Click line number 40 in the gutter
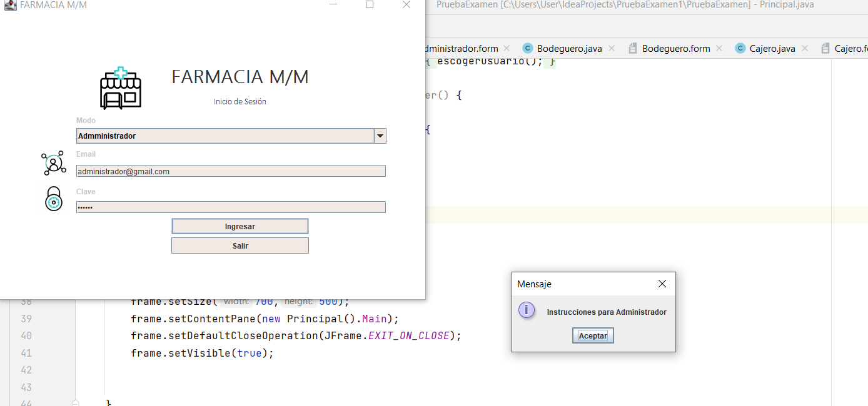The image size is (868, 406). coord(26,336)
